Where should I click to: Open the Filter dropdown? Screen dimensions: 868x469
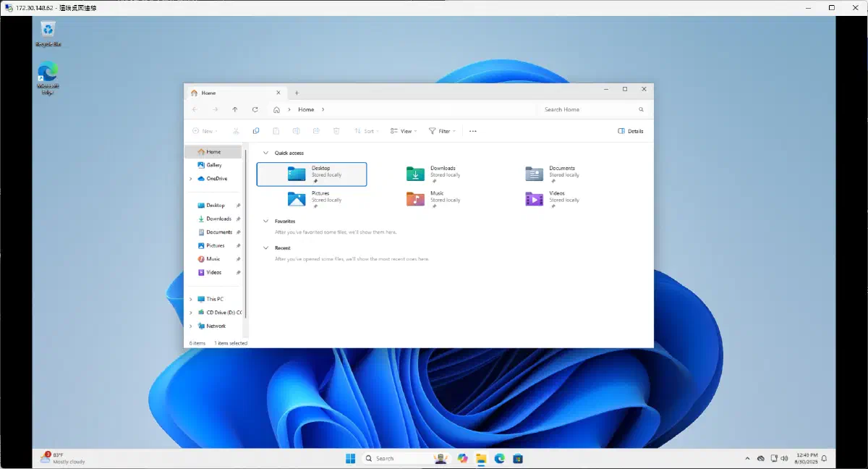coord(442,131)
